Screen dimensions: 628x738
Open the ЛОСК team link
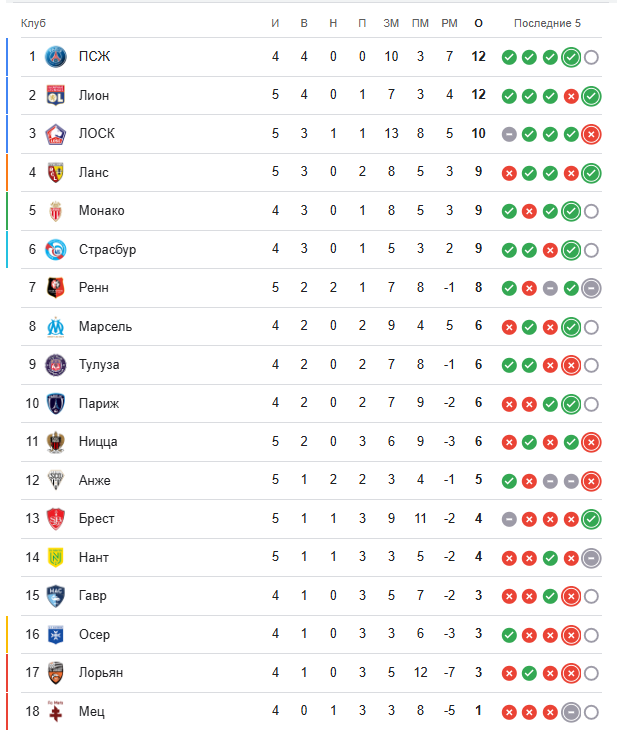[95, 134]
